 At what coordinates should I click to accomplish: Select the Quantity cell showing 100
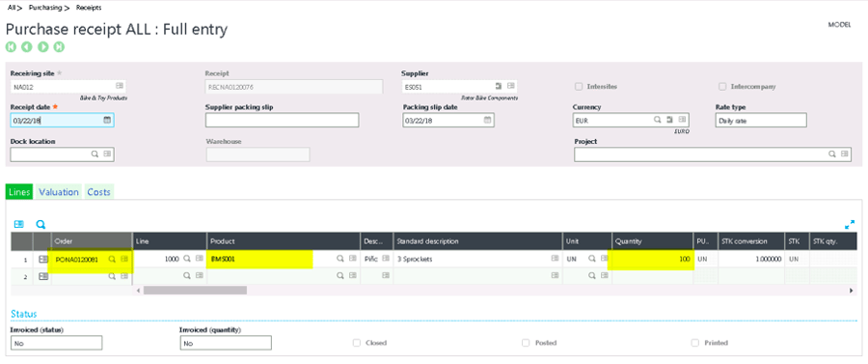click(652, 259)
